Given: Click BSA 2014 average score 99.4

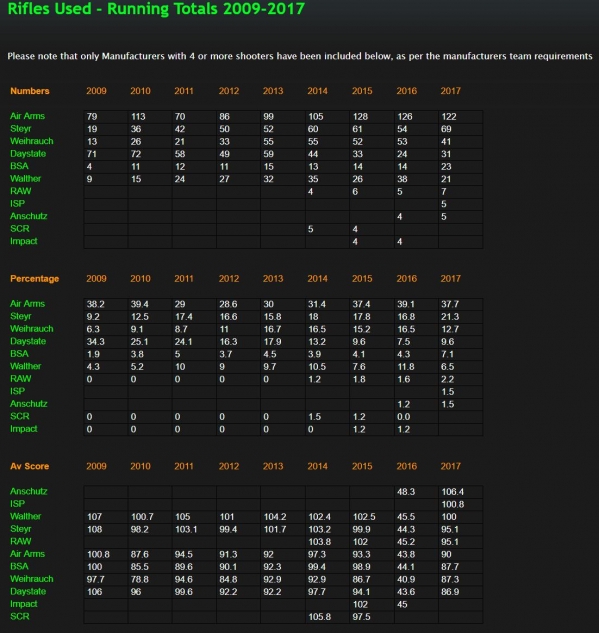Looking at the screenshot, I should click(x=317, y=567).
